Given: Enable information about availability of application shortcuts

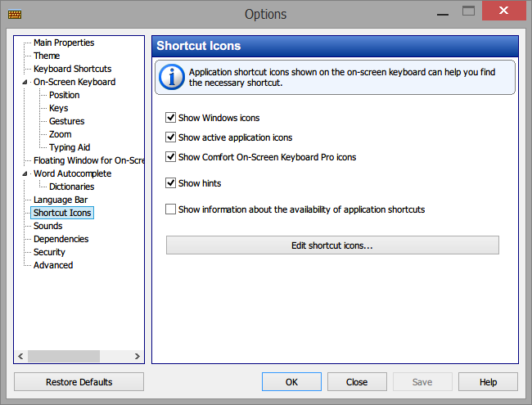Looking at the screenshot, I should point(170,209).
